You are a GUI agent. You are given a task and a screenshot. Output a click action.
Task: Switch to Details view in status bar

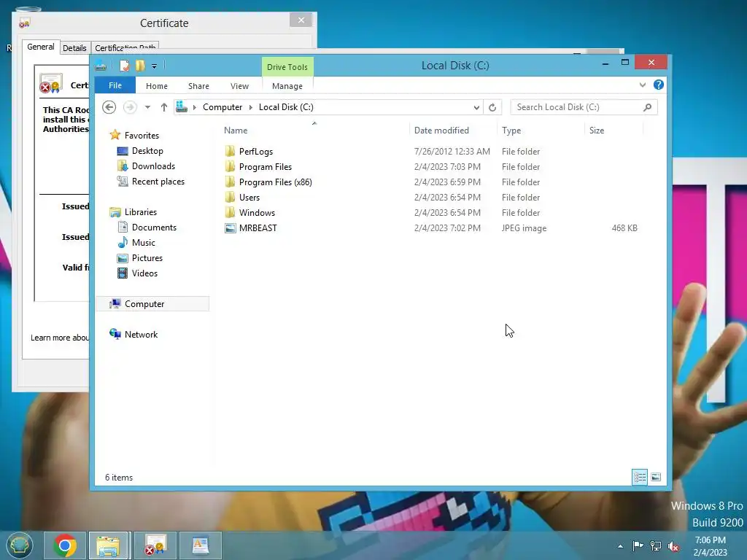[x=640, y=477]
